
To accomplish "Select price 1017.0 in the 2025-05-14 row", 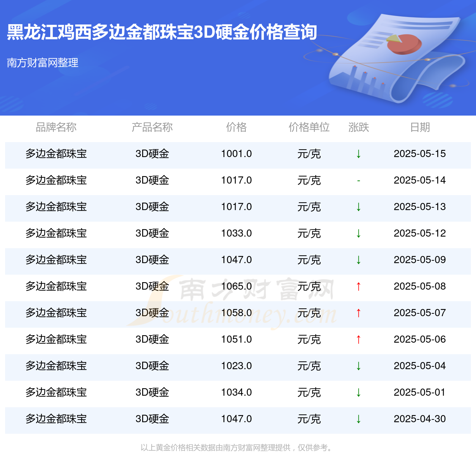I will (x=236, y=180).
